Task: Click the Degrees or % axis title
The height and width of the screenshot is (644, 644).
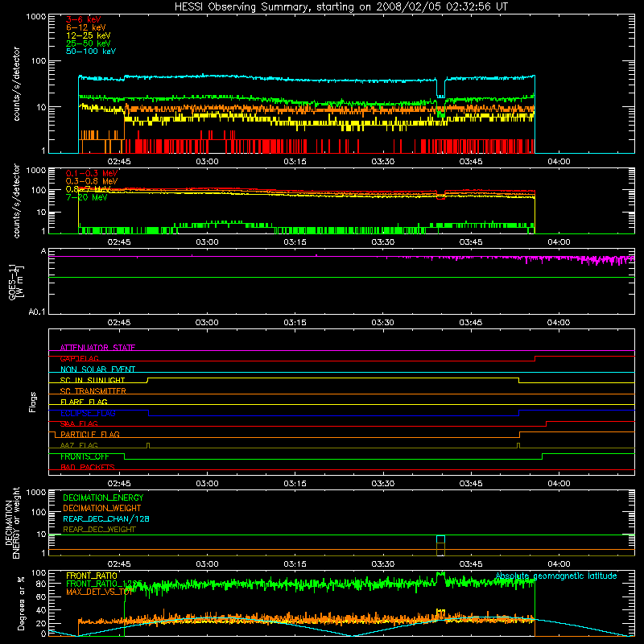Action: click(x=21, y=603)
